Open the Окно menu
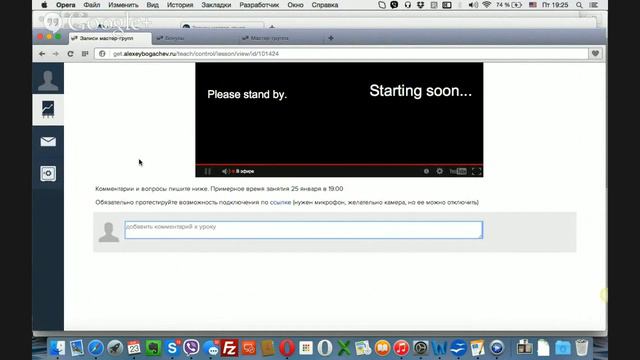This screenshot has width=640, height=360. (295, 5)
